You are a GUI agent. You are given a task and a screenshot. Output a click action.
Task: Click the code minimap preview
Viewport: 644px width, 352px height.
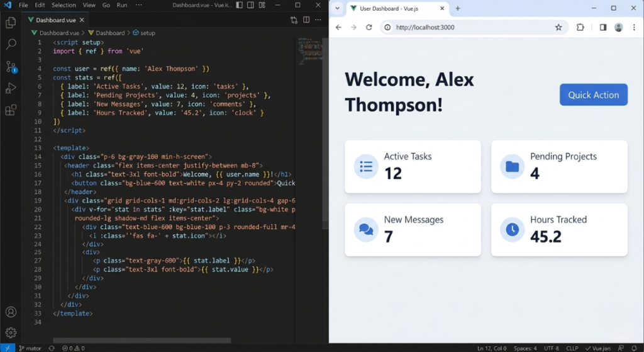coord(309,51)
